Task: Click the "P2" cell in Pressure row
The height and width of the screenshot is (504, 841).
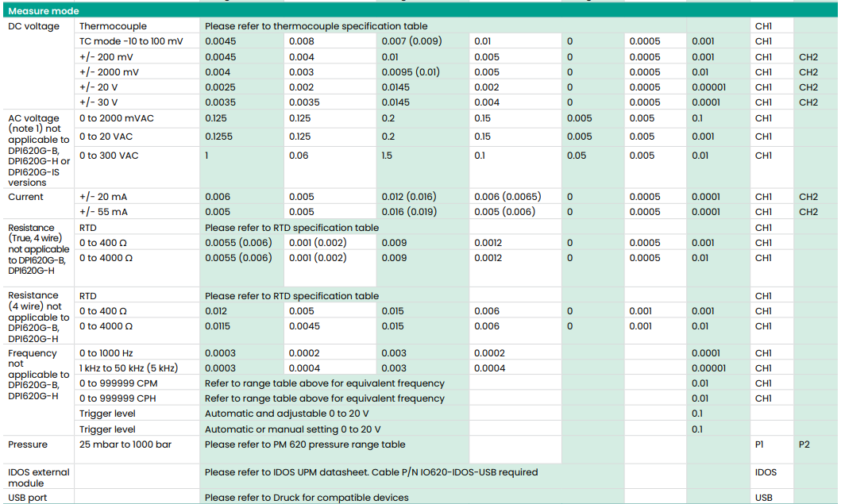Action: pyautogui.click(x=804, y=444)
